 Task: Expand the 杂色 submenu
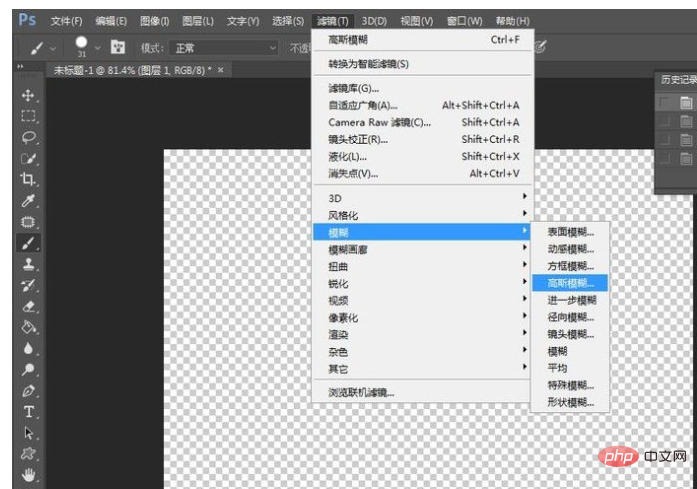pos(422,352)
